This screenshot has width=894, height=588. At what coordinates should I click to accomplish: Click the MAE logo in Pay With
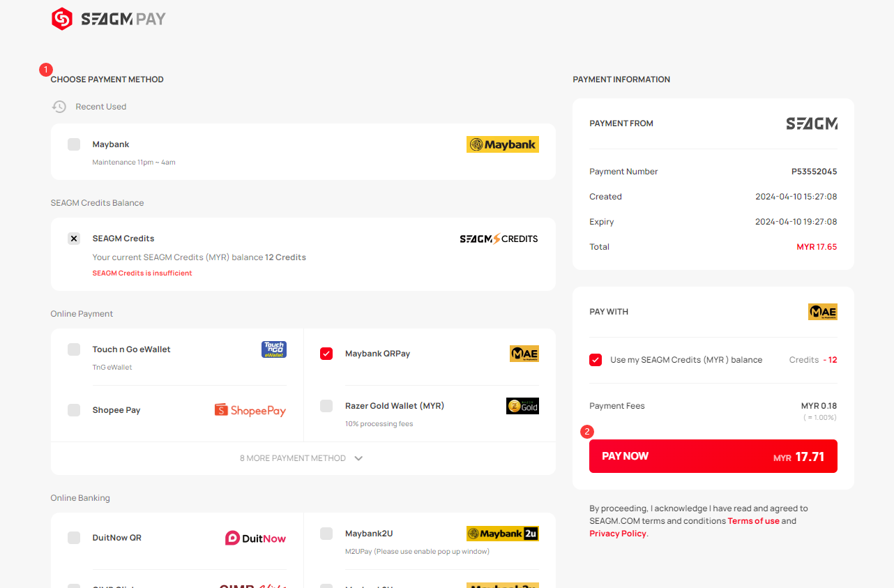point(823,312)
